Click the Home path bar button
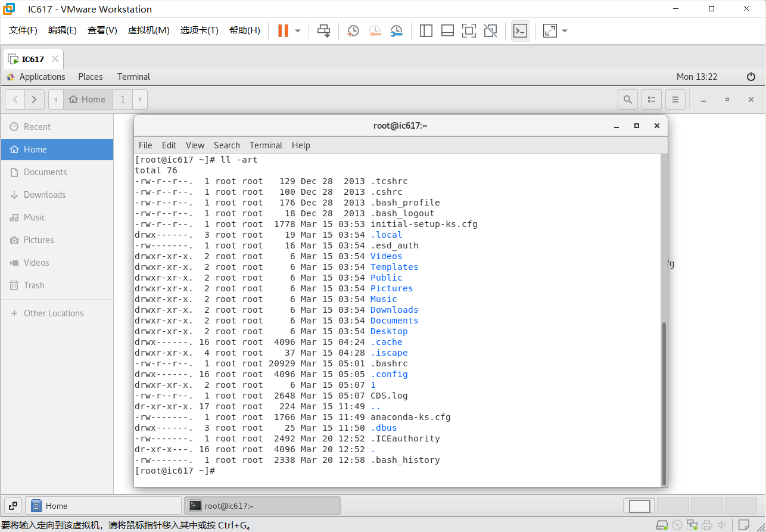Image resolution: width=766 pixels, height=532 pixels. (88, 99)
